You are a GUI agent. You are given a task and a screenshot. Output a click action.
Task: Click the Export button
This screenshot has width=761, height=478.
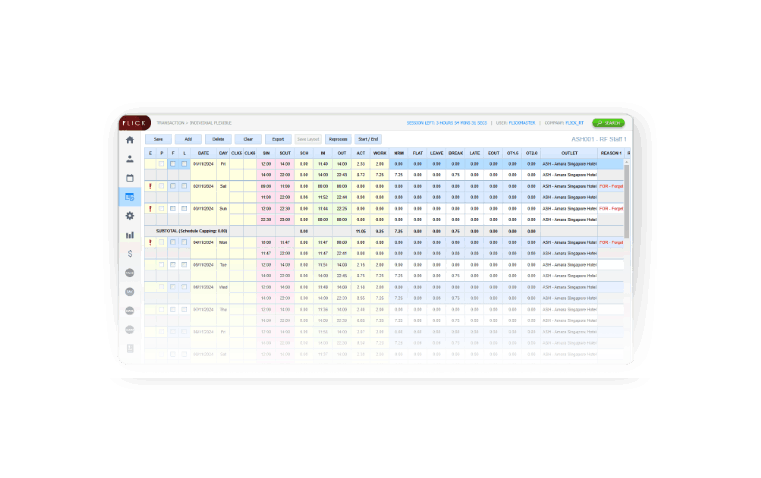tap(278, 139)
